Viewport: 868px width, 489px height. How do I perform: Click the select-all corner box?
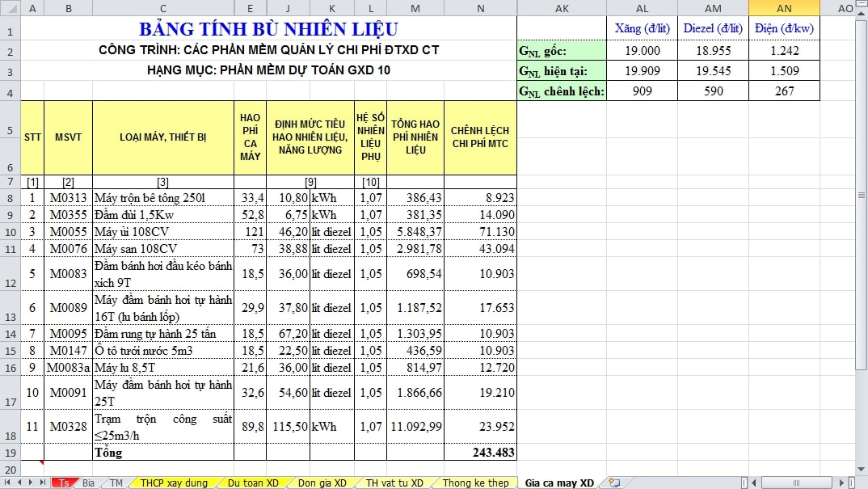point(10,8)
